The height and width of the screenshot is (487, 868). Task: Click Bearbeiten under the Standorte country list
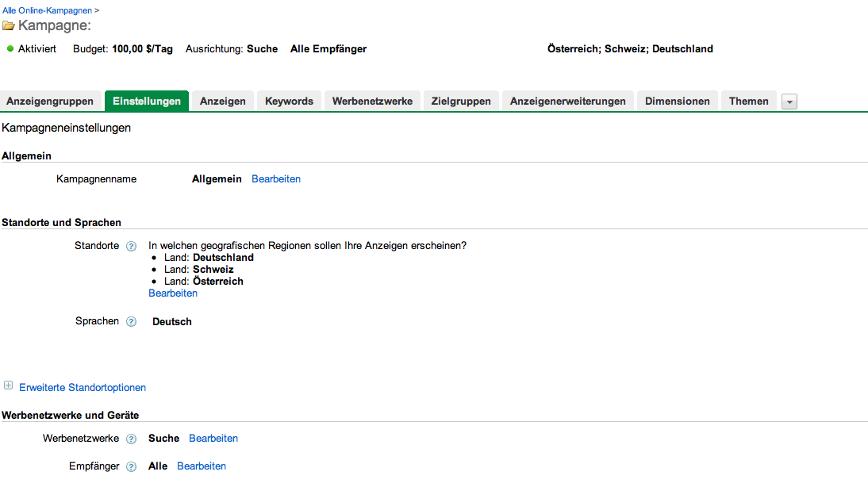tap(173, 293)
